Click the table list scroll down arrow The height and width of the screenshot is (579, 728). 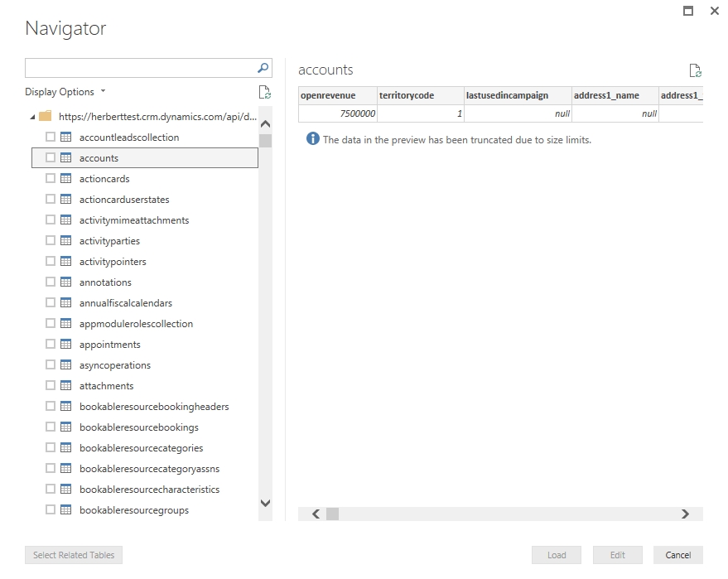pyautogui.click(x=265, y=503)
